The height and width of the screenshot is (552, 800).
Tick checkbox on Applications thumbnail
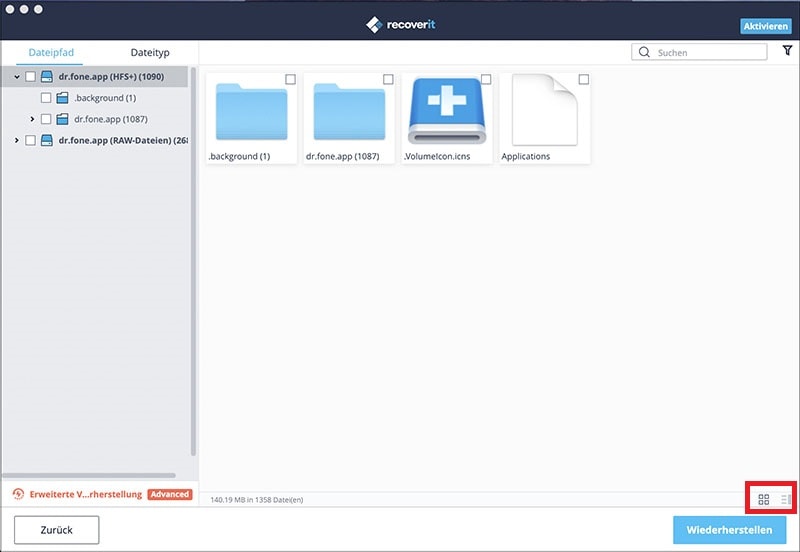[584, 79]
